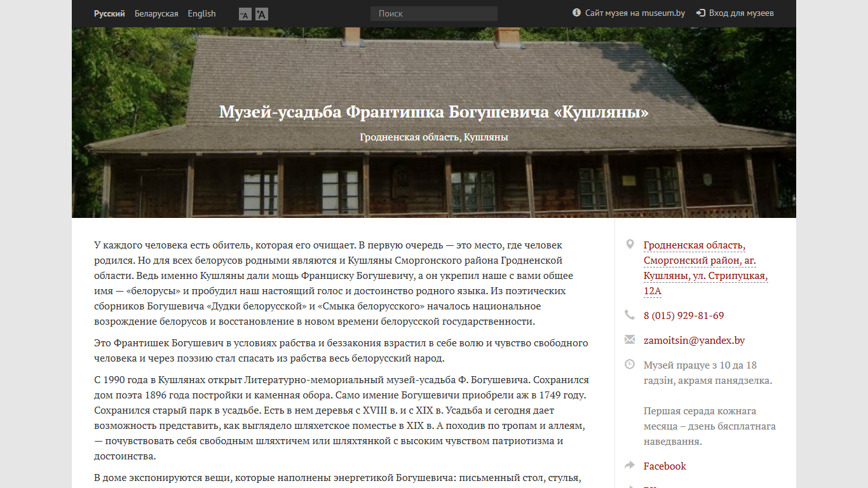Image resolution: width=868 pixels, height=488 pixels.
Task: Open the Facebook link
Action: pos(665,466)
